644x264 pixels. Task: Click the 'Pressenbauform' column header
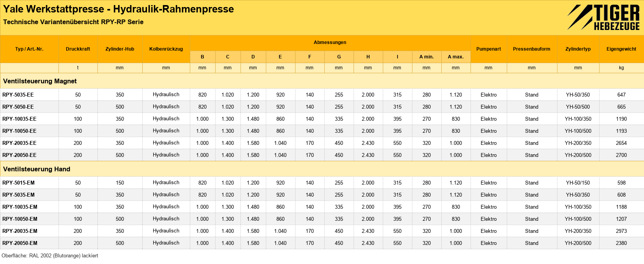click(x=532, y=49)
